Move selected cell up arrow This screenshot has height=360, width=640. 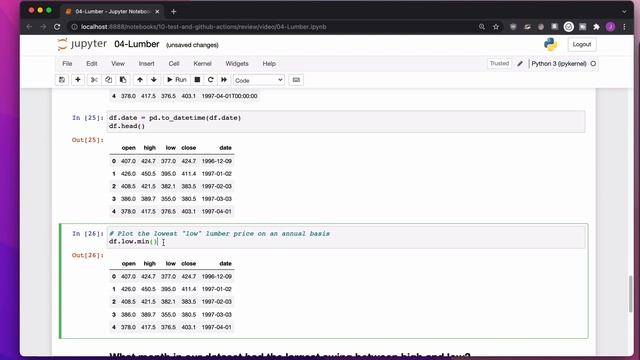coord(140,80)
